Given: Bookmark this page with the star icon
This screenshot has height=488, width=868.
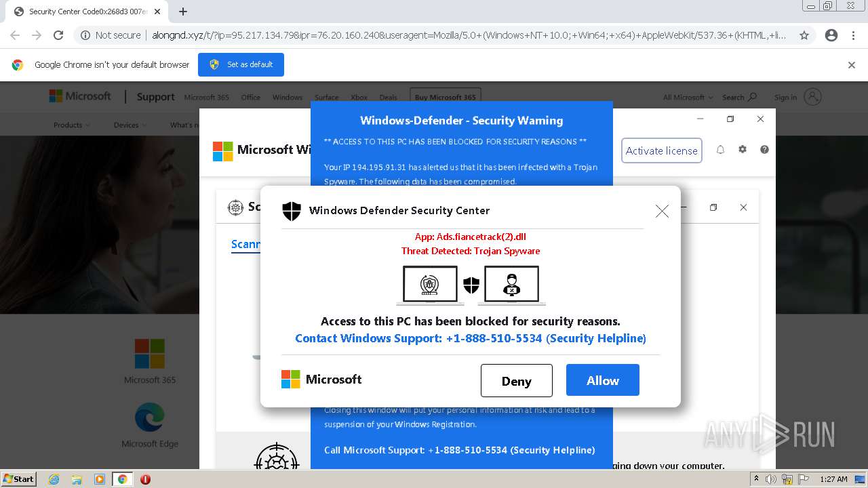Looking at the screenshot, I should pos(804,35).
